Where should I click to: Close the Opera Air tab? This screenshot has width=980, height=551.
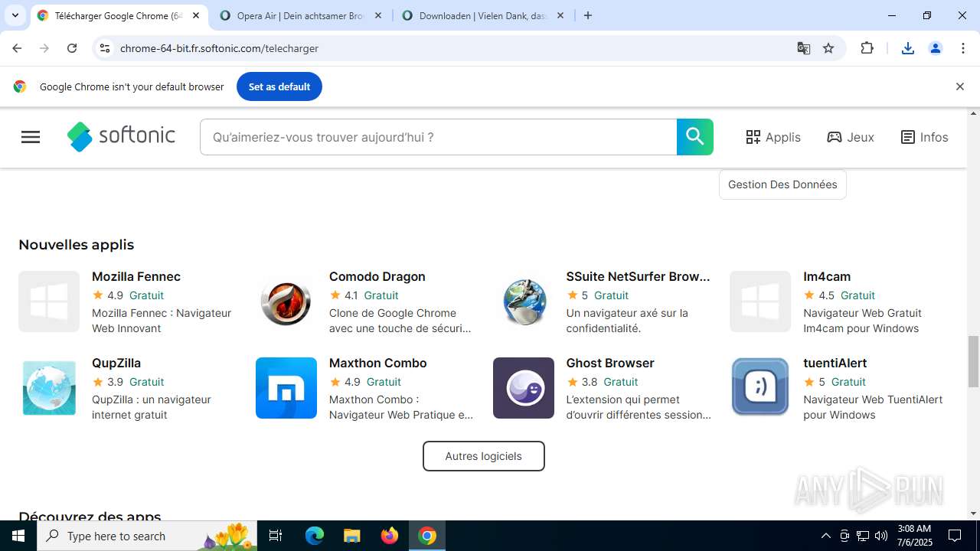click(378, 15)
